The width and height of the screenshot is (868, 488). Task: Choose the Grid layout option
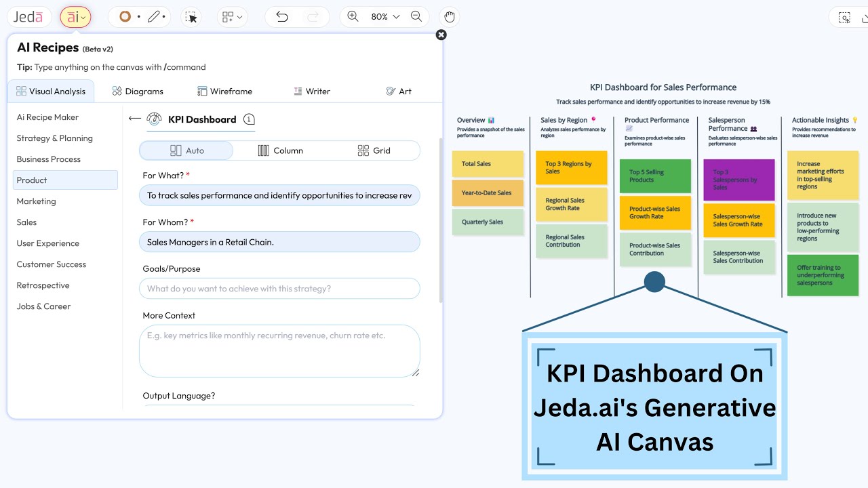tap(374, 150)
